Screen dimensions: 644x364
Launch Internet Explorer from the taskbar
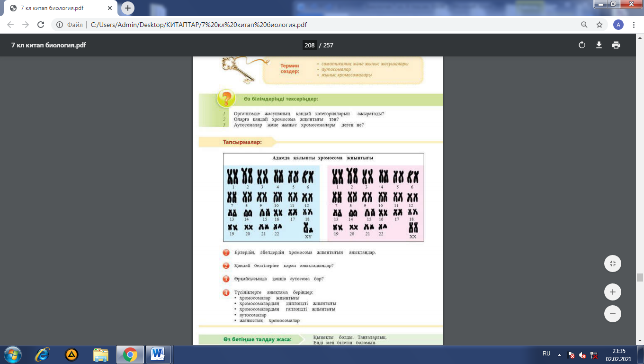click(43, 354)
